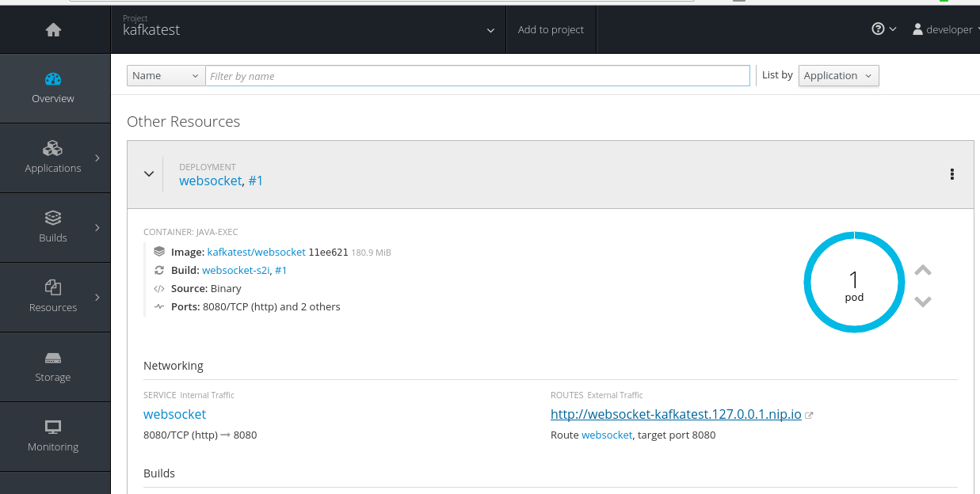
Task: Open the websocket-s2i build config link
Action: [x=236, y=271]
